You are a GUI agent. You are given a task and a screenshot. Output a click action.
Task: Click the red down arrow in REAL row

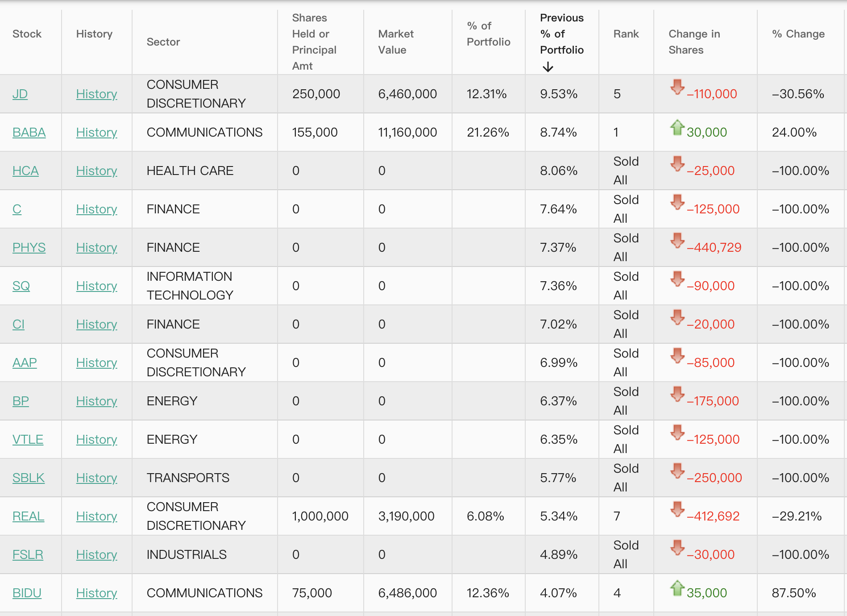677,509
